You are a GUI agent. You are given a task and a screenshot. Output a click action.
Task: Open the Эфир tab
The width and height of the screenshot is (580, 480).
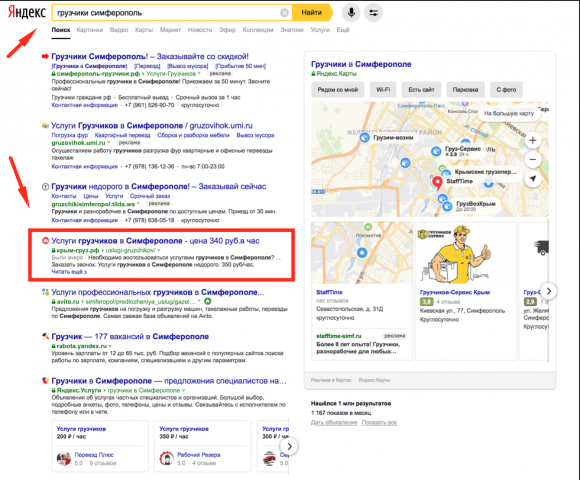pos(227,30)
